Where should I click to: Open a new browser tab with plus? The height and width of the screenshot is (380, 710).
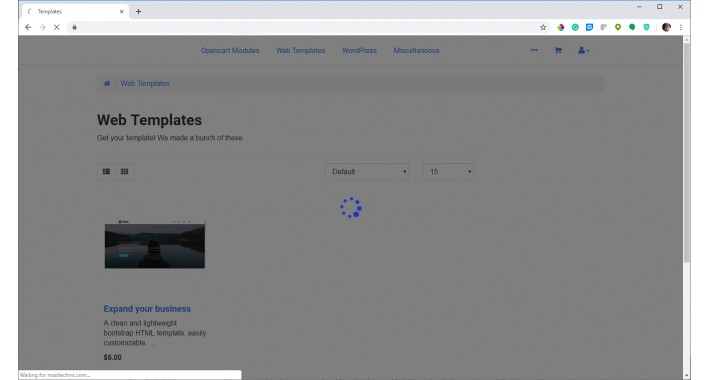[x=139, y=11]
